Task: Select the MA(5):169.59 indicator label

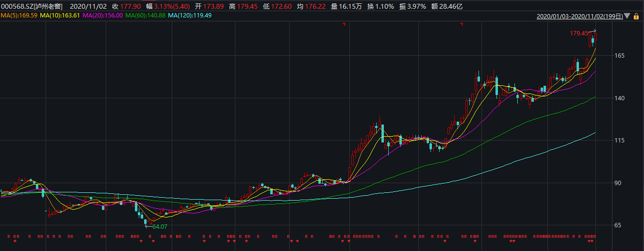Action: coord(19,16)
